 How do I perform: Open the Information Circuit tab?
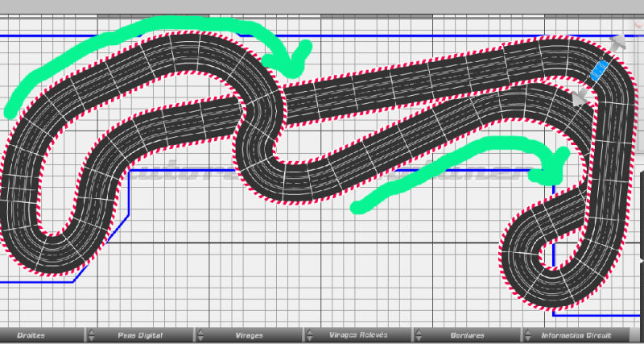(576, 335)
